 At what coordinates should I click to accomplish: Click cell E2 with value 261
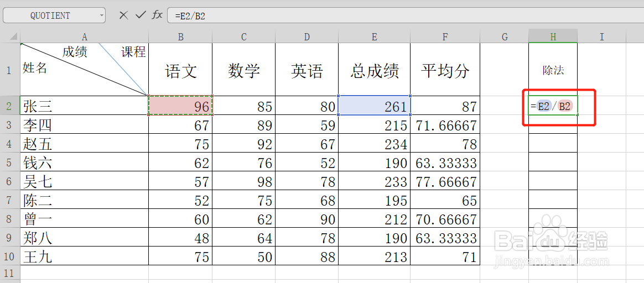pyautogui.click(x=375, y=106)
